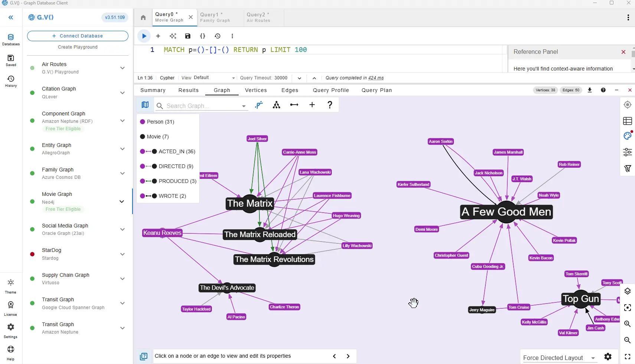Viewport: 635px width, 364px height.
Task: Download the query results
Action: coord(589,90)
